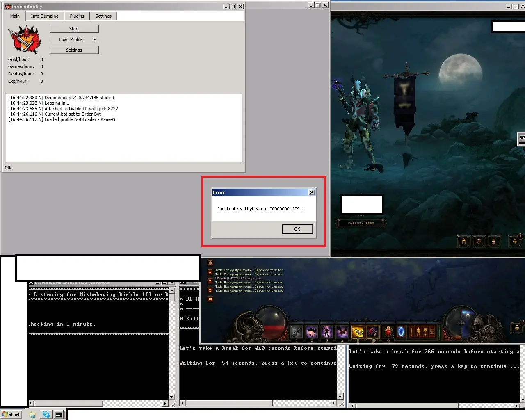Screen dimensions: 525x420
Task: Select skill slot 4 in the Diablo action bar
Action: [x=342, y=332]
